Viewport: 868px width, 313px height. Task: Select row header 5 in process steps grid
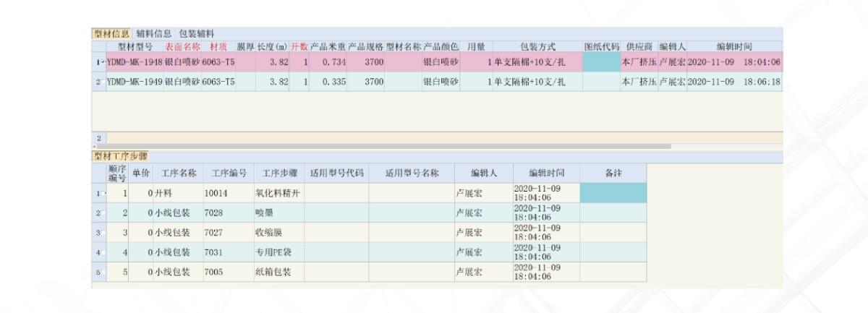tap(99, 273)
